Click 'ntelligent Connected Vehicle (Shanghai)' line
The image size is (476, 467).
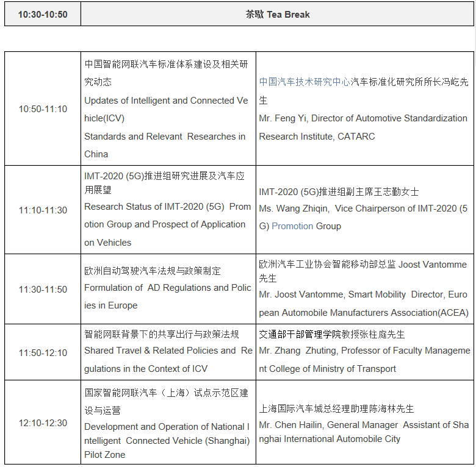click(167, 441)
